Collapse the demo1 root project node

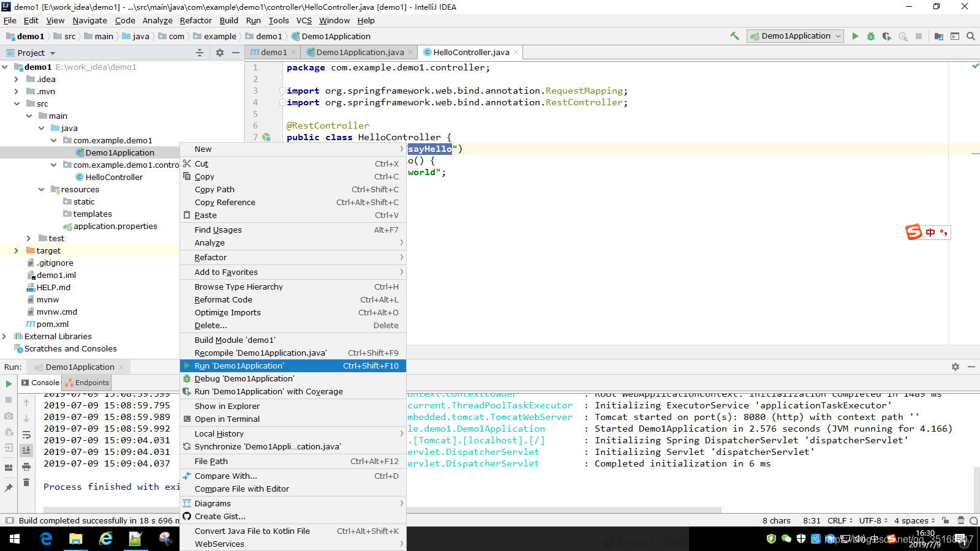click(5, 67)
